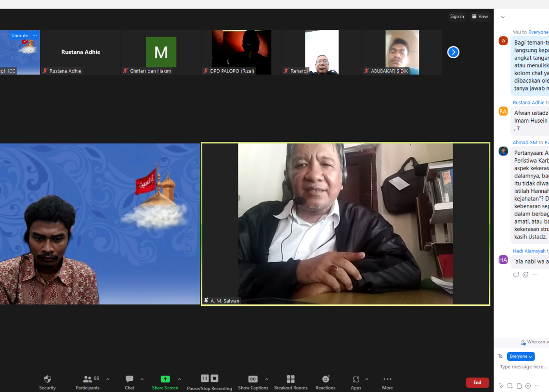Expand Chat options caret
This screenshot has width=549, height=392.
(x=142, y=379)
